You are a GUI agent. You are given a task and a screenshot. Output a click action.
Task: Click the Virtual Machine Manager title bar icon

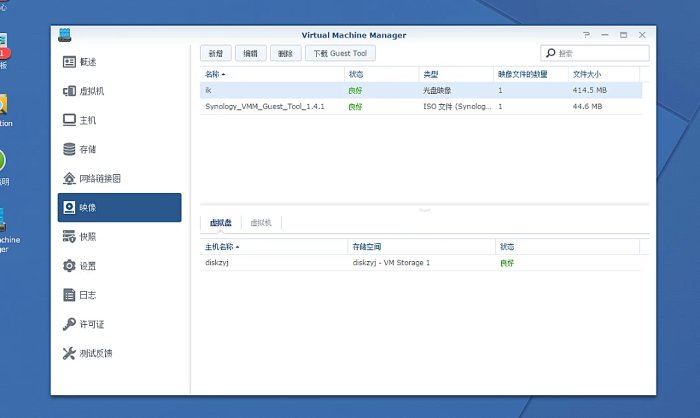65,35
